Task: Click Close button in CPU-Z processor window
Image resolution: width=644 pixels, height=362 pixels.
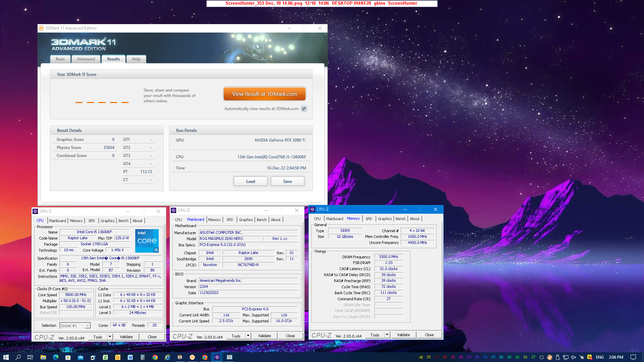Action: click(152, 337)
